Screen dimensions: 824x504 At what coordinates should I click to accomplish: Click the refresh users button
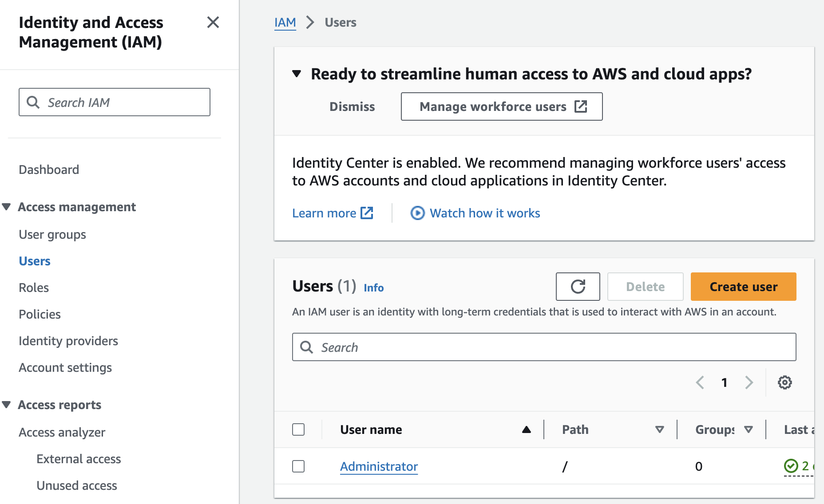coord(578,287)
